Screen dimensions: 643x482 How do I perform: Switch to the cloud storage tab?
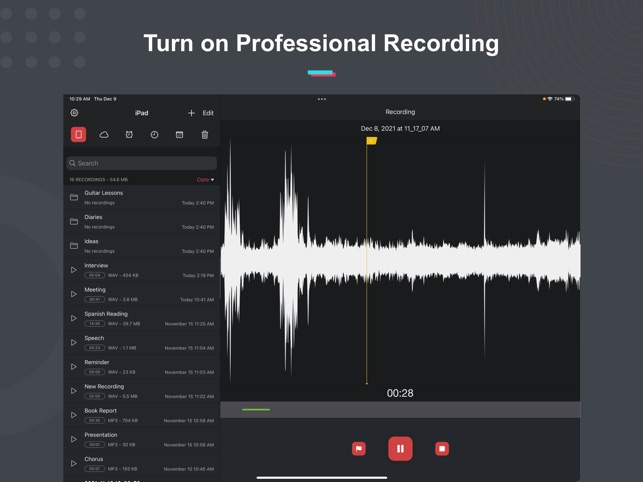(104, 135)
